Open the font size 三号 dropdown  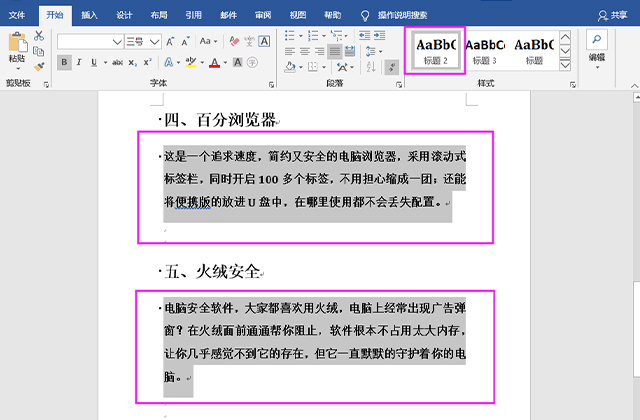154,42
